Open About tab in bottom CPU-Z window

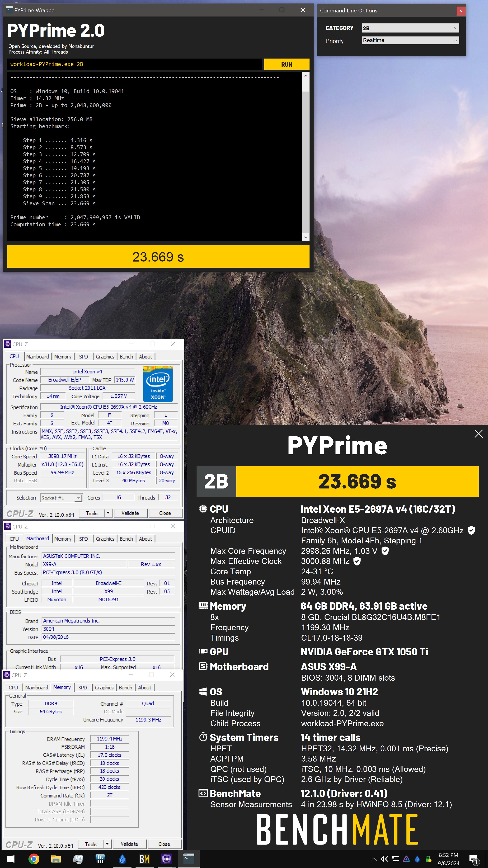pyautogui.click(x=145, y=687)
